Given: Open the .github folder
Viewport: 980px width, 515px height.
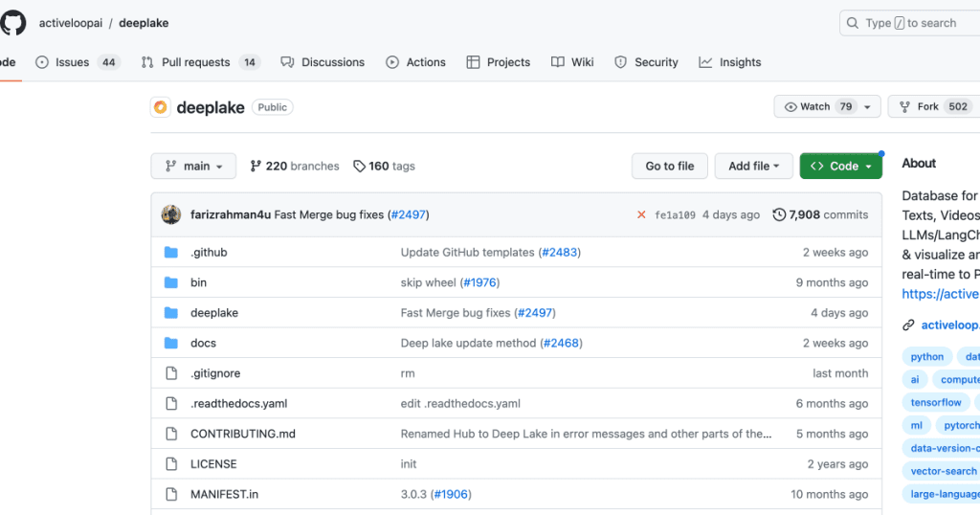Looking at the screenshot, I should pos(209,253).
